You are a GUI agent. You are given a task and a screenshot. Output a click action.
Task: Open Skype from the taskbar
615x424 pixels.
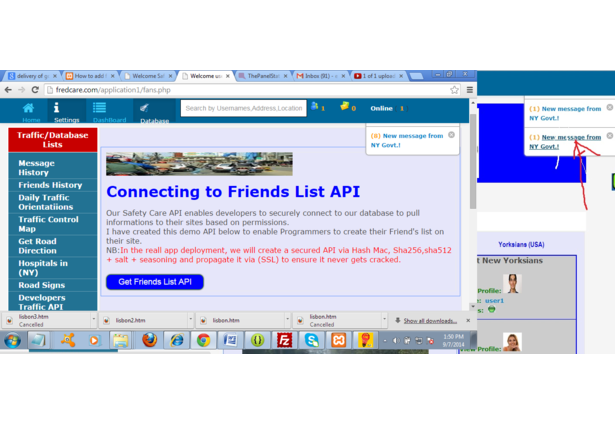[311, 340]
